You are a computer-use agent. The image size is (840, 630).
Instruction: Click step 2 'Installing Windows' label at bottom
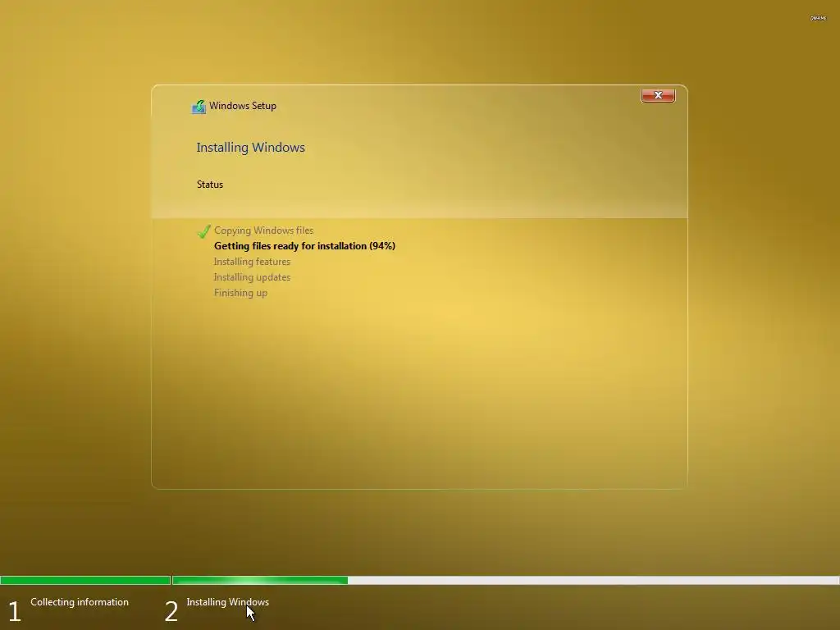228,601
